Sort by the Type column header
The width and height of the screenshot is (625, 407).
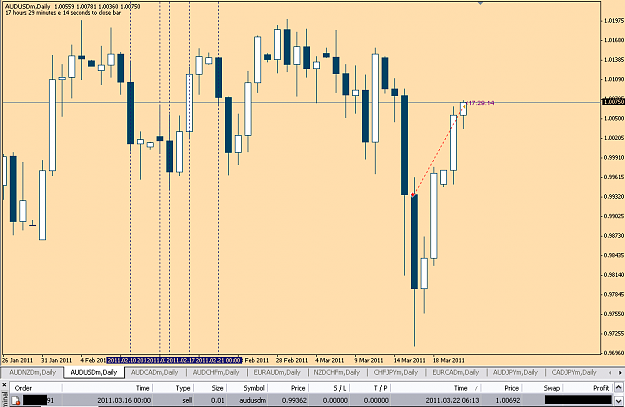(183, 388)
